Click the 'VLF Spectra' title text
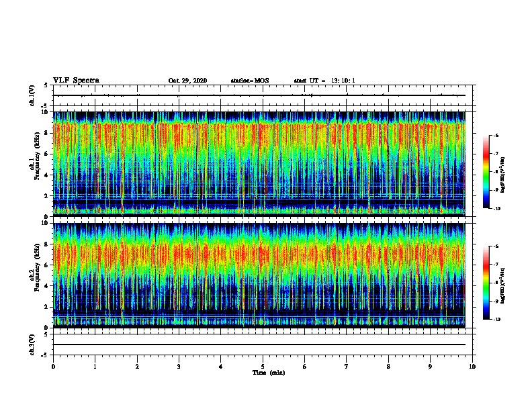The image size is (532, 411). [76, 81]
